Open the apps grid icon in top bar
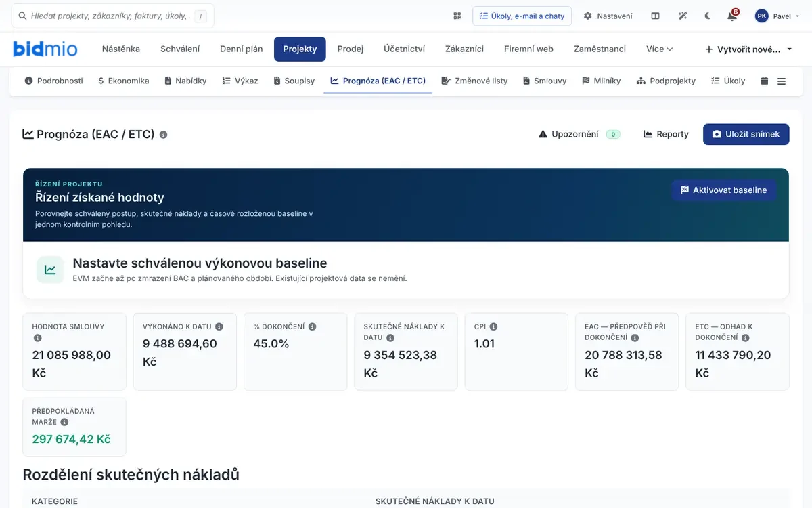The image size is (812, 508). (457, 16)
